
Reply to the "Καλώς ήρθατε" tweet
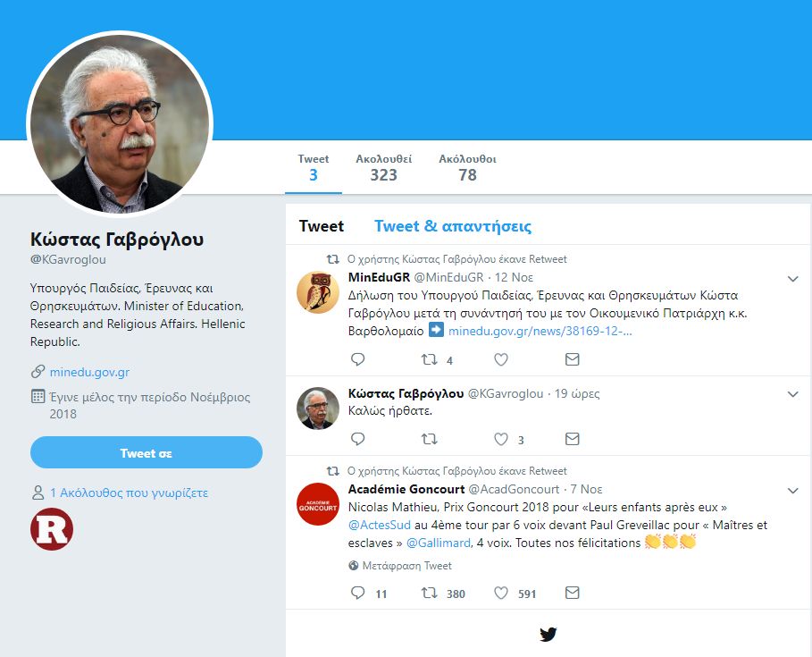click(358, 439)
